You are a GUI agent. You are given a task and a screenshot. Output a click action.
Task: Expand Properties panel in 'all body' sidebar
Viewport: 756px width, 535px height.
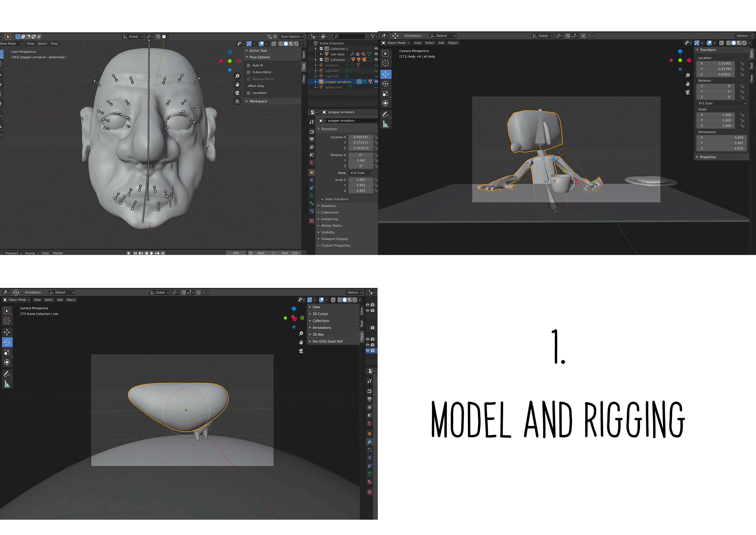click(708, 157)
